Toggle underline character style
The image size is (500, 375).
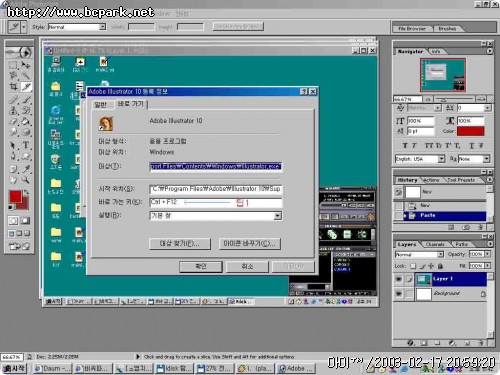pyautogui.click(x=472, y=146)
